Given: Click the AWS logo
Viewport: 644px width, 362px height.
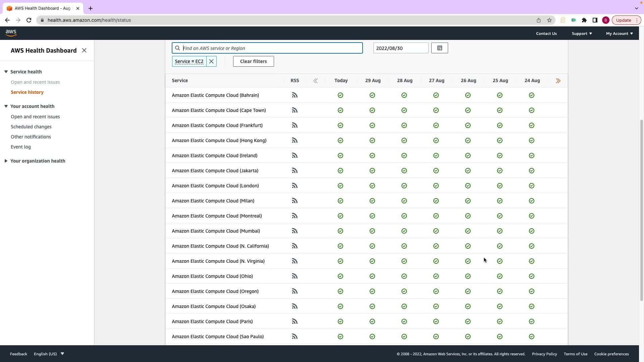Looking at the screenshot, I should pyautogui.click(x=11, y=33).
